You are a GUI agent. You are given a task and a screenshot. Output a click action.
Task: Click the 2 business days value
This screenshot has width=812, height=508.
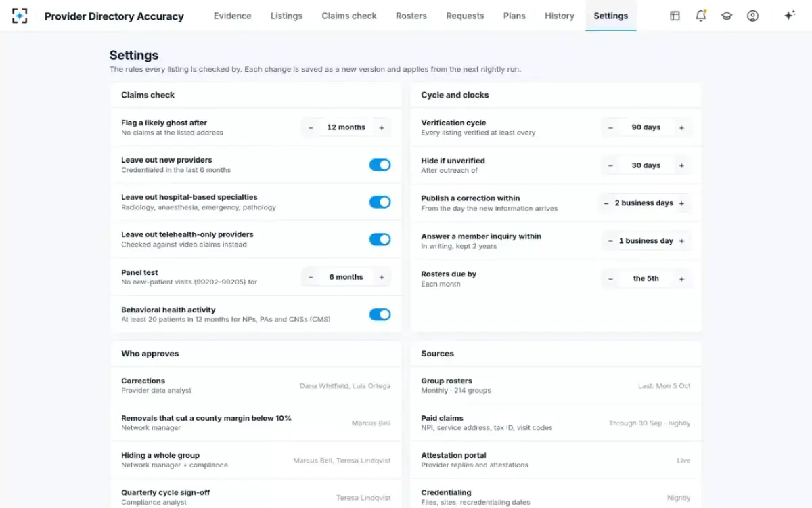point(644,203)
